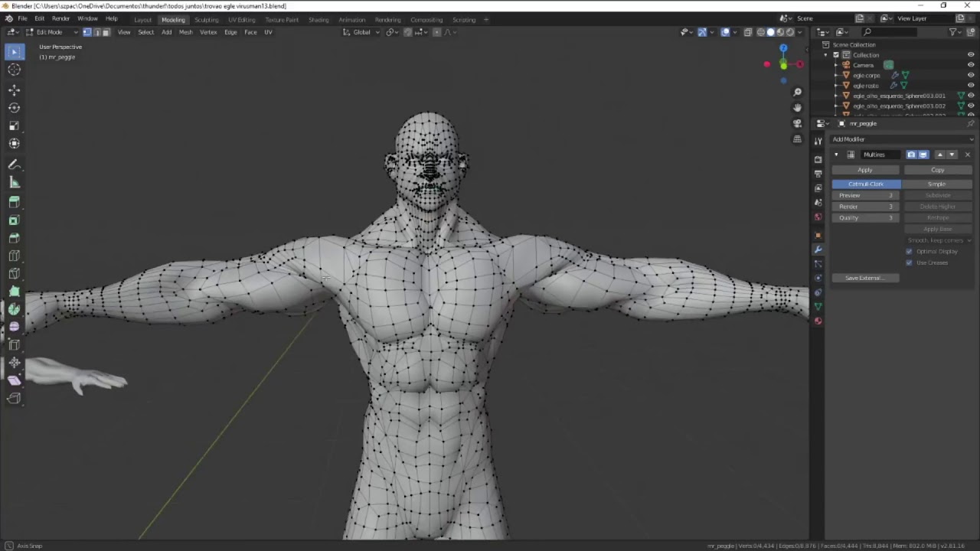Select the Select Box tool
Screen dimensions: 980x551
[14, 51]
